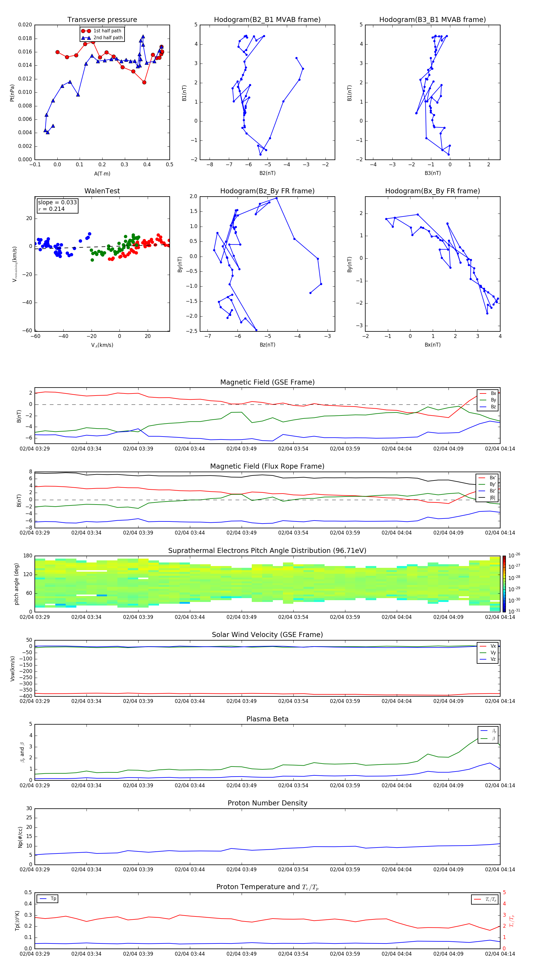Click the '10^-26' colorbar tick label
Image resolution: width=535 pixels, height=980 pixels.
coord(514,555)
